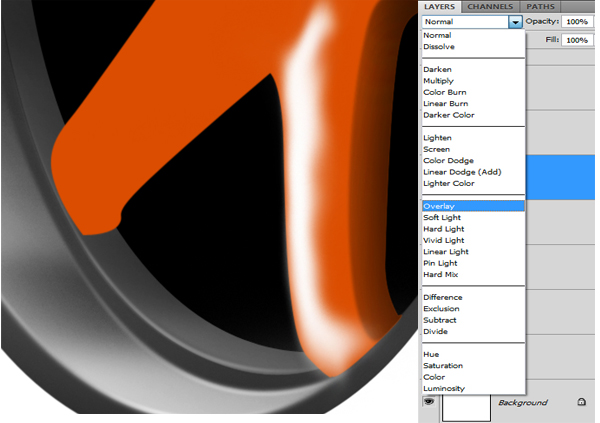This screenshot has height=423, width=600.
Task: Click the Fill label
Action: point(552,39)
